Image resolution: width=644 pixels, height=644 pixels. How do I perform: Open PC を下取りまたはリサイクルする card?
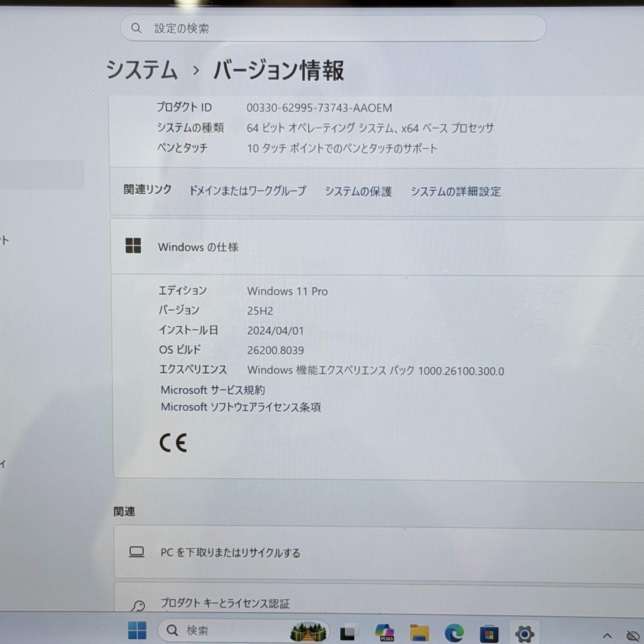[379, 552]
